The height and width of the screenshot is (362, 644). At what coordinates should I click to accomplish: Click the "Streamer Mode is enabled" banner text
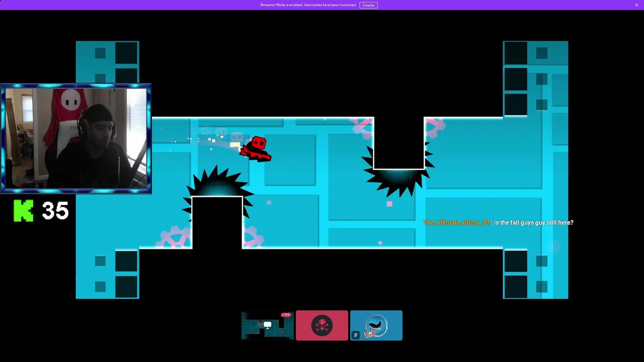click(308, 5)
